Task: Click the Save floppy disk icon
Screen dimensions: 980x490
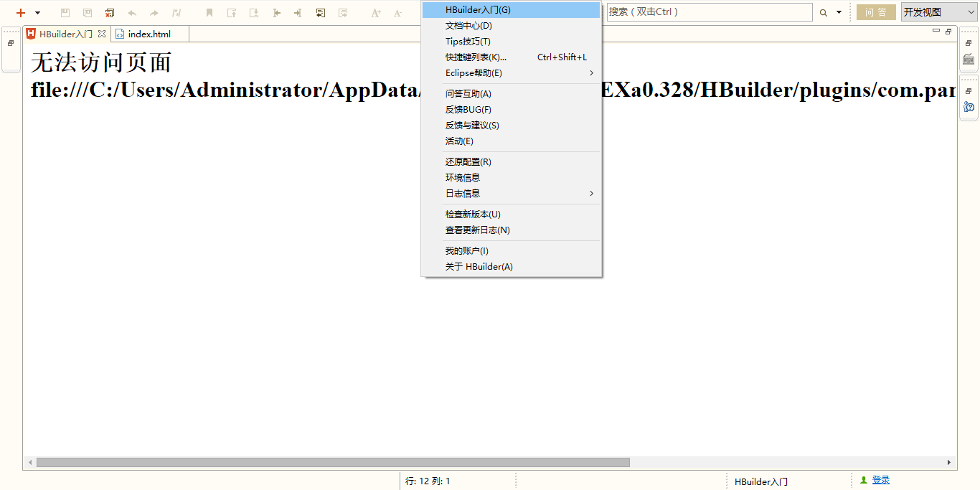Action: [65, 13]
